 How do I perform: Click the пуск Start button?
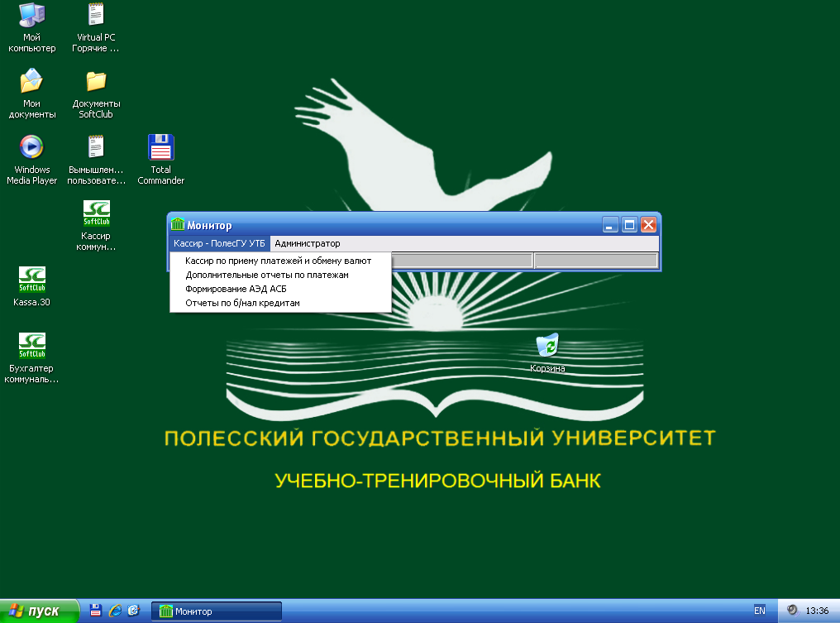click(x=39, y=611)
